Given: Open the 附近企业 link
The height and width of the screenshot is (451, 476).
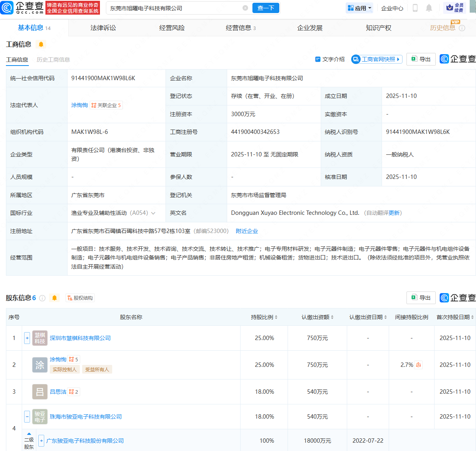Looking at the screenshot, I should [x=247, y=231].
